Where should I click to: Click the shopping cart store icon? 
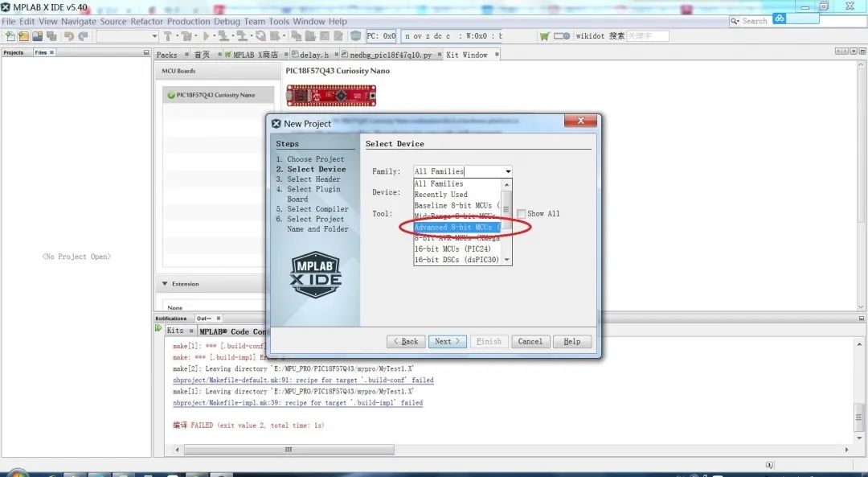coord(545,36)
